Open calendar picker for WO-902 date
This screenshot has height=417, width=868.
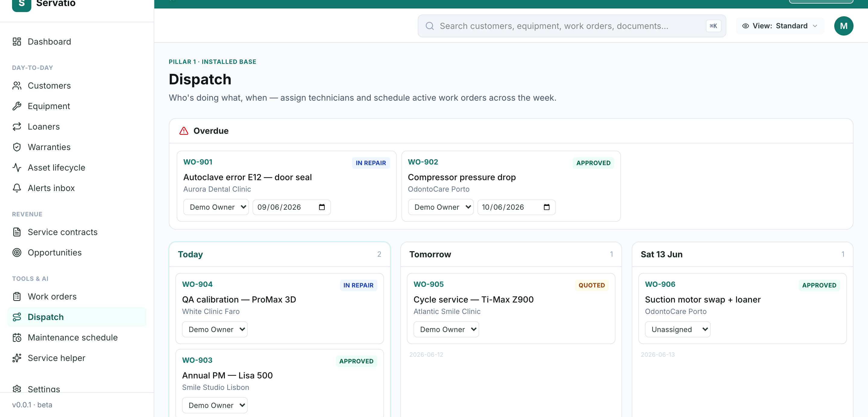coord(546,207)
